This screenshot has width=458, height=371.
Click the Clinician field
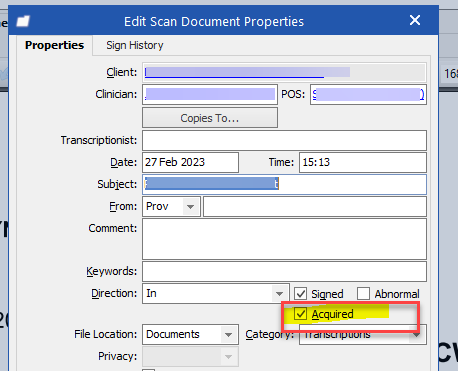[210, 95]
